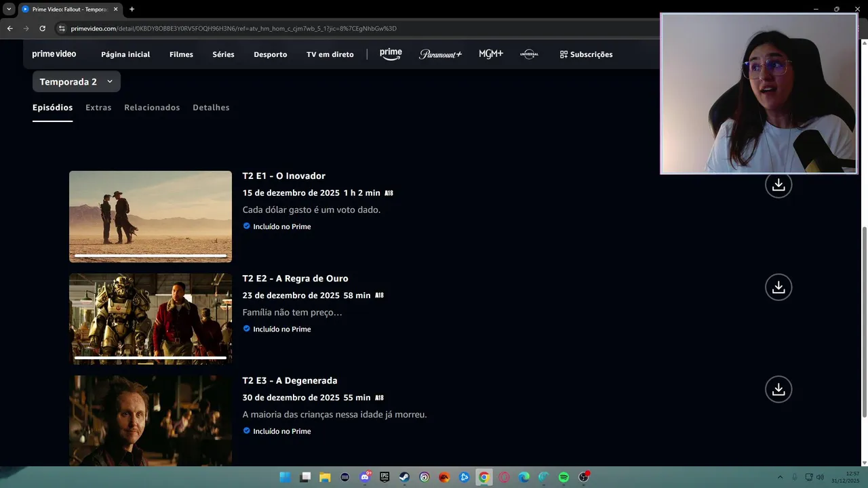The image size is (868, 488).
Task: Click the Chrome icon on the taskbar
Action: coord(484,477)
